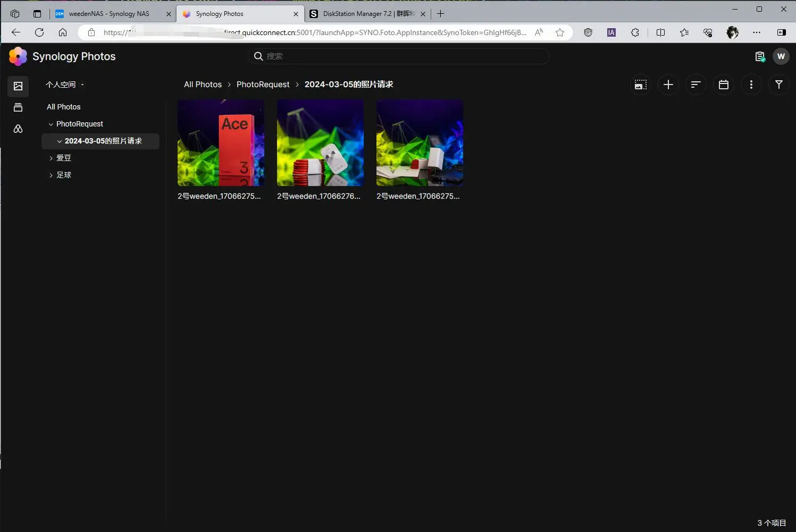Open the 个人空间 space dropdown
This screenshot has height=532, width=796.
click(65, 85)
